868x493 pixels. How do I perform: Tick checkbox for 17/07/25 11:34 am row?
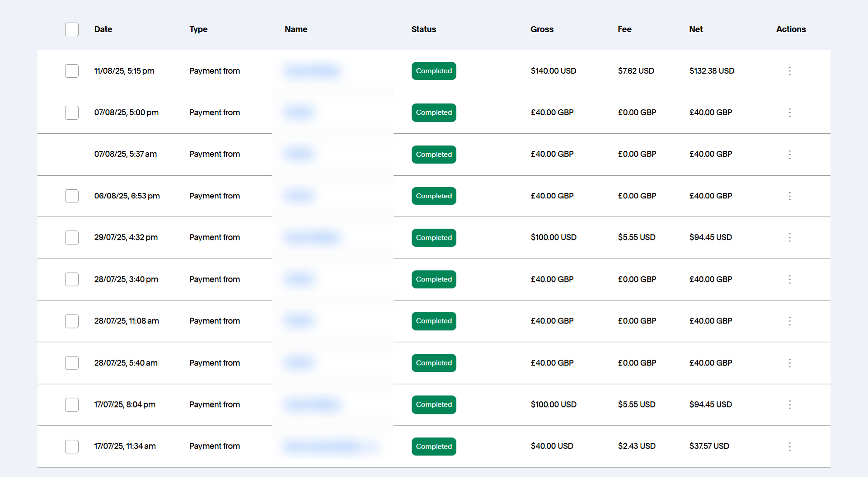click(72, 446)
